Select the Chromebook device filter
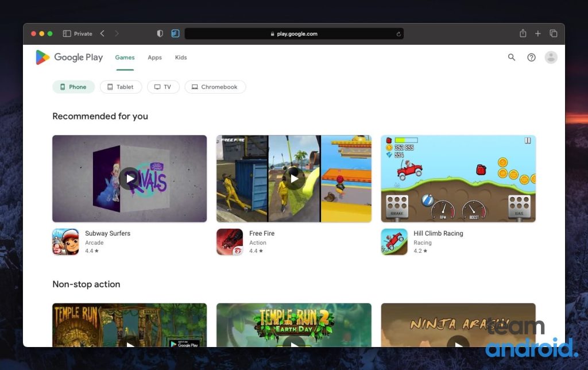The image size is (588, 370). (x=215, y=87)
